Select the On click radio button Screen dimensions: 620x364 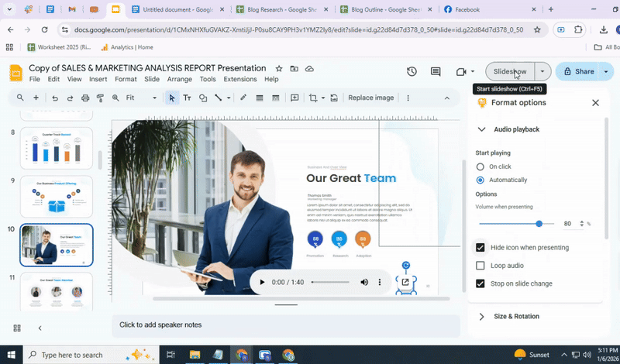480,167
